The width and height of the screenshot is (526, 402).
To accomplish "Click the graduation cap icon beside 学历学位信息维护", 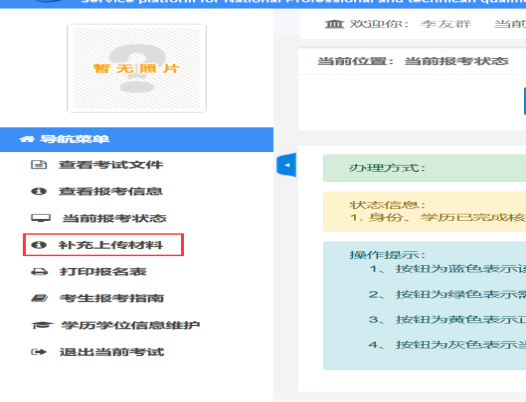I will click(42, 325).
